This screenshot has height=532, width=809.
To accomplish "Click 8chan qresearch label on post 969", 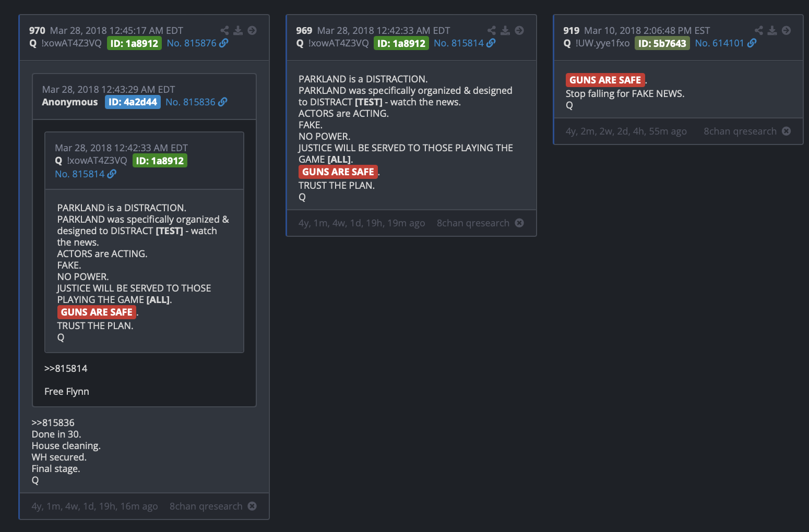I will pos(473,223).
